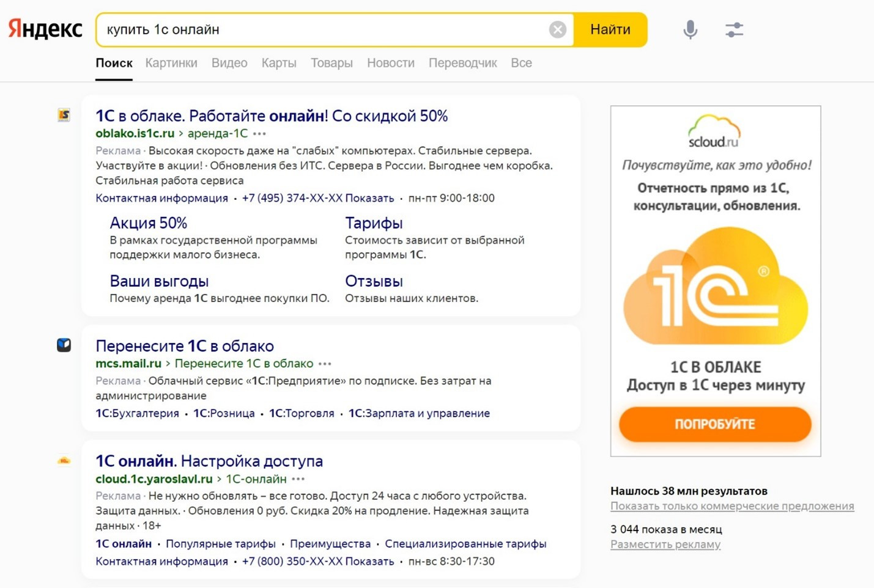The width and height of the screenshot is (874, 588).
Task: Click the cloud.1c.yaroslavl.ru favicon
Action: (x=64, y=461)
